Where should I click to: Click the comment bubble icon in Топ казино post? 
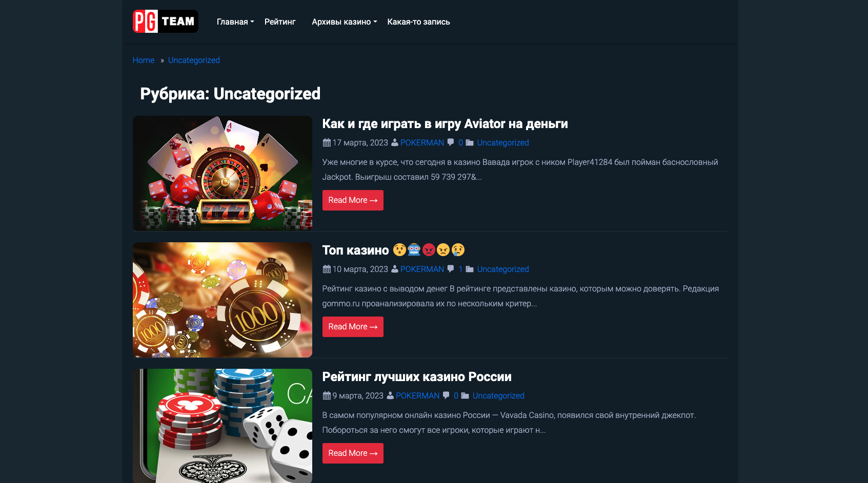tap(450, 269)
